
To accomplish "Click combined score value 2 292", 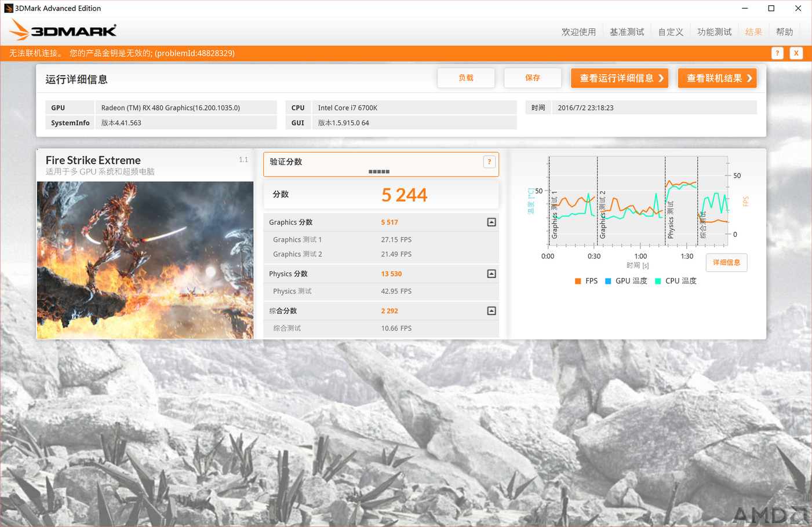I will click(x=389, y=311).
